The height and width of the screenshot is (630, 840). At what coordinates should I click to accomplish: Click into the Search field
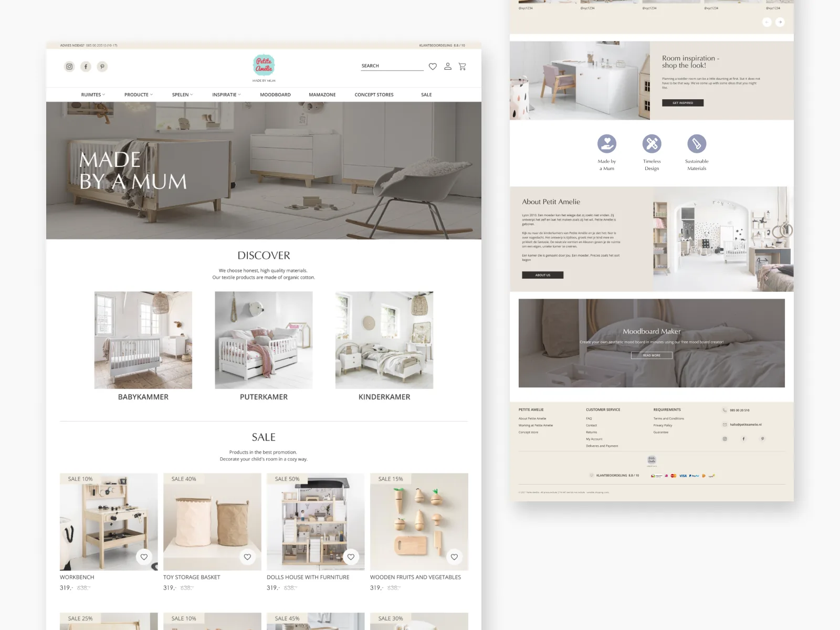(392, 66)
